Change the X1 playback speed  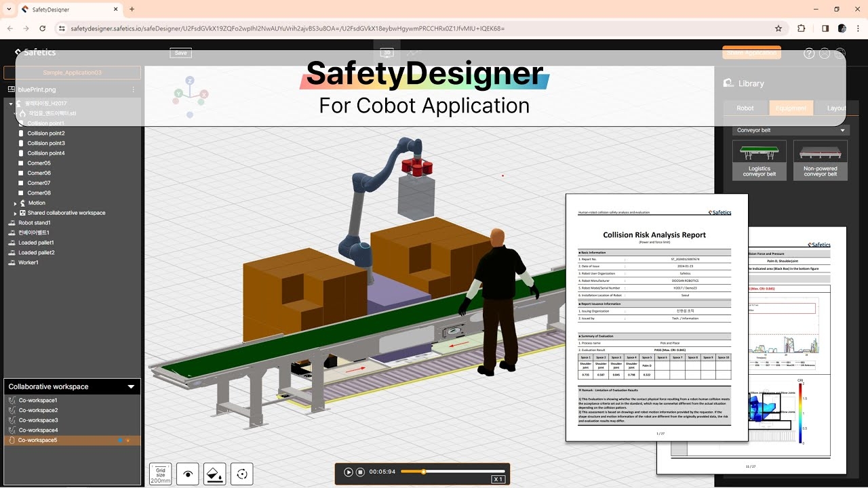(498, 479)
